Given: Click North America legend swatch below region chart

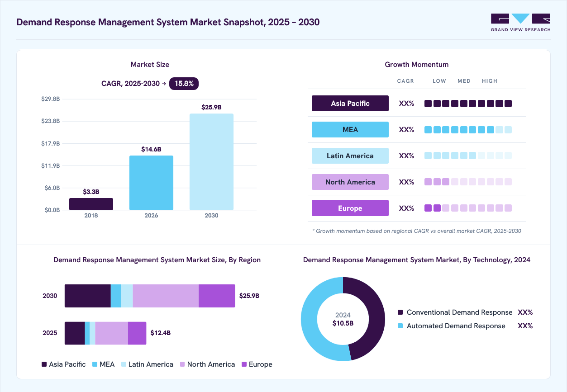Looking at the screenshot, I should [x=182, y=364].
